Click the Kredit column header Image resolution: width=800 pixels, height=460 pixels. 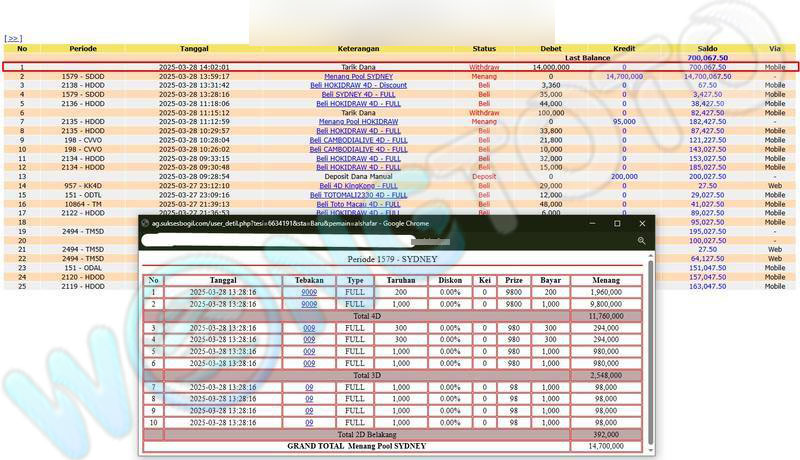624,48
